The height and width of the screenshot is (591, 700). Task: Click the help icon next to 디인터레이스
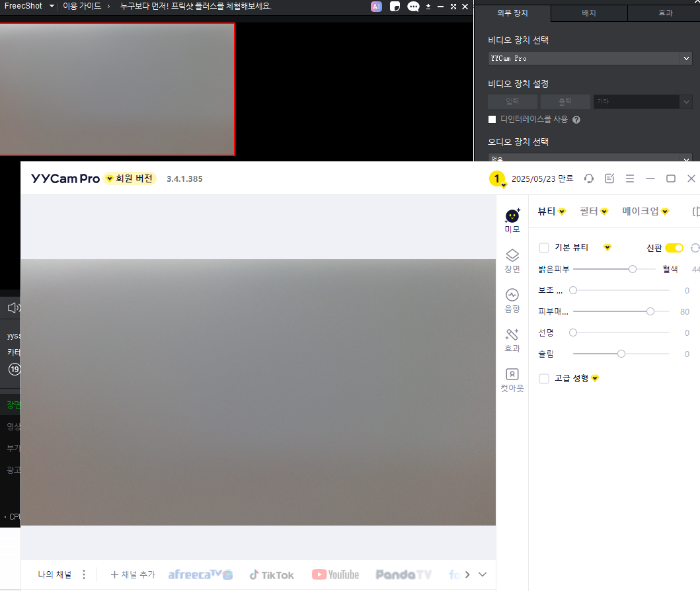click(x=576, y=120)
